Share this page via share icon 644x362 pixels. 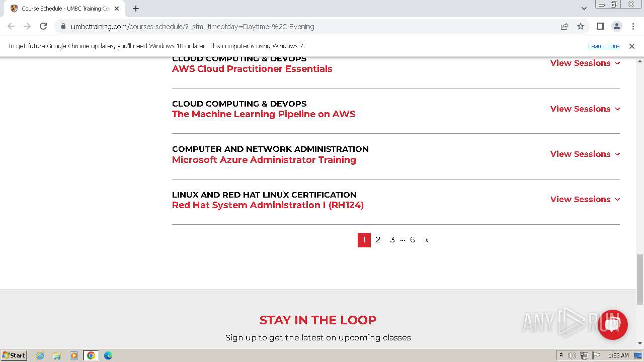pos(565,27)
